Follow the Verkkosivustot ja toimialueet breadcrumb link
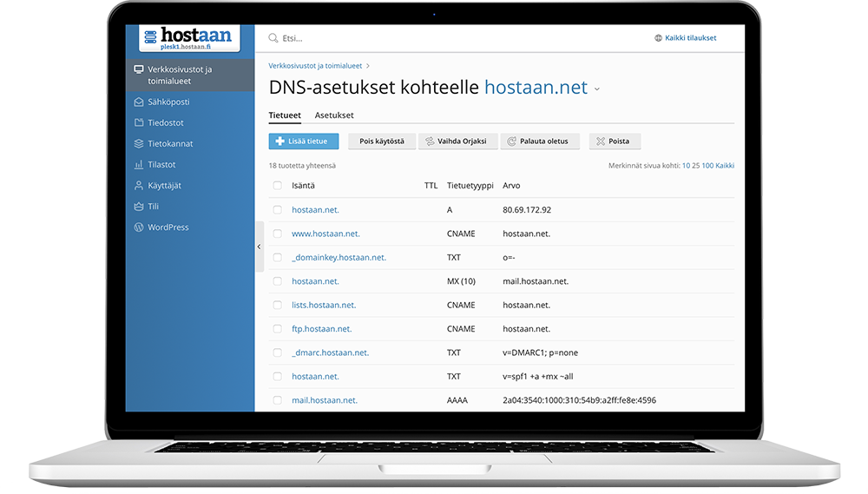The image size is (868, 494). 315,66
